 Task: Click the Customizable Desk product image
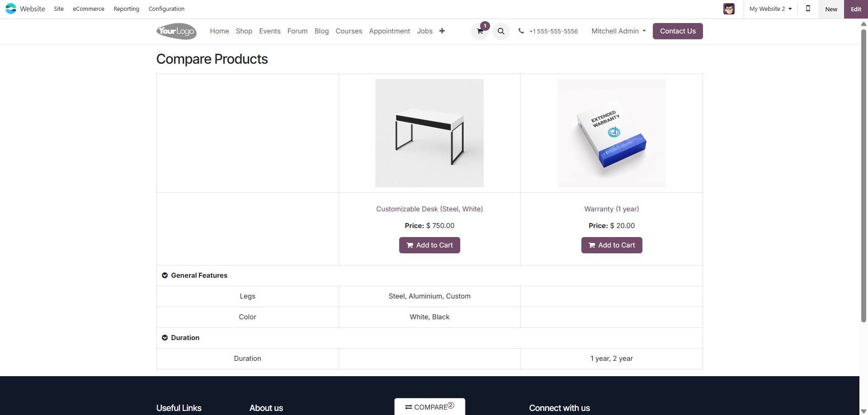[x=429, y=133]
